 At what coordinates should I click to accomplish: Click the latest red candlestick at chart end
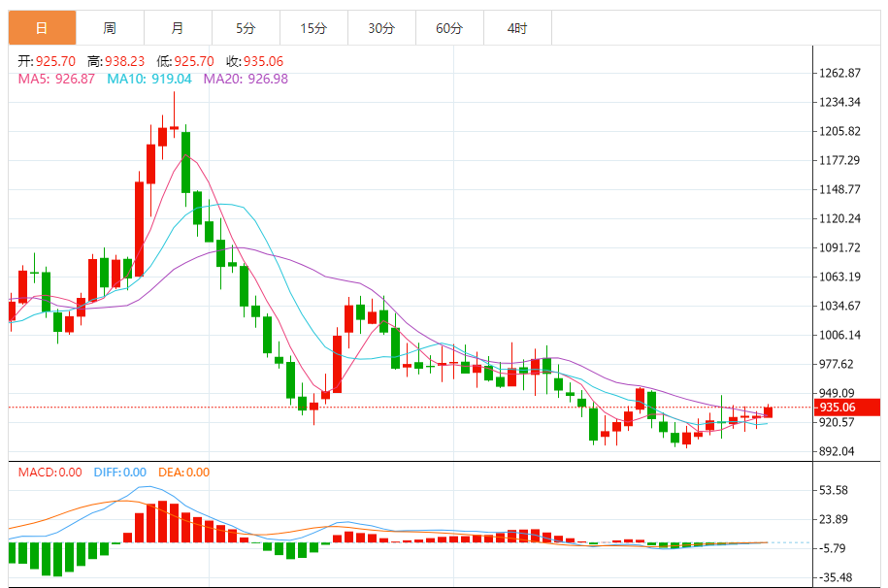tap(769, 411)
